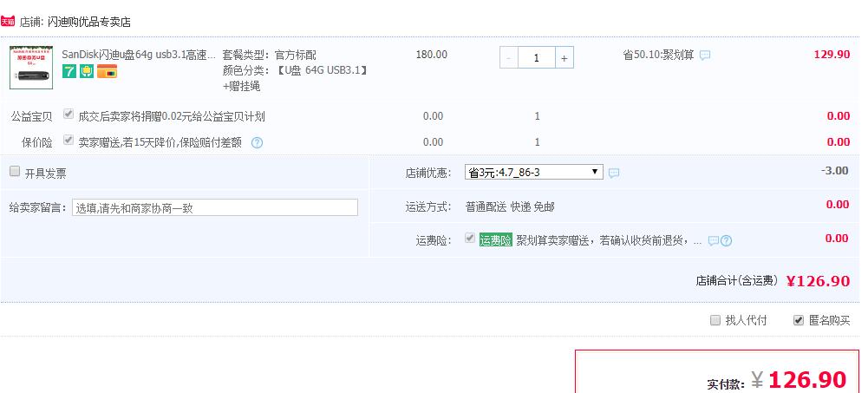The image size is (868, 393).
Task: Click the item price 129.90
Action: (x=832, y=55)
